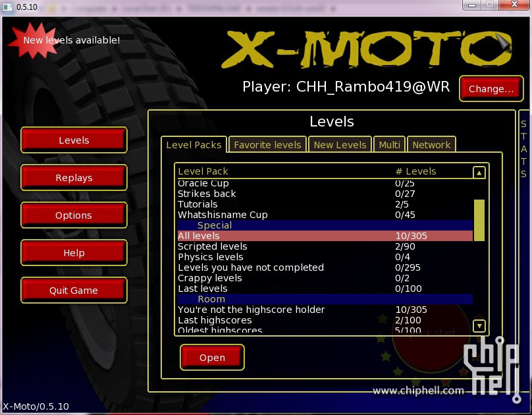The image size is (532, 415).
Task: Open the Levels menu button
Action: point(74,140)
